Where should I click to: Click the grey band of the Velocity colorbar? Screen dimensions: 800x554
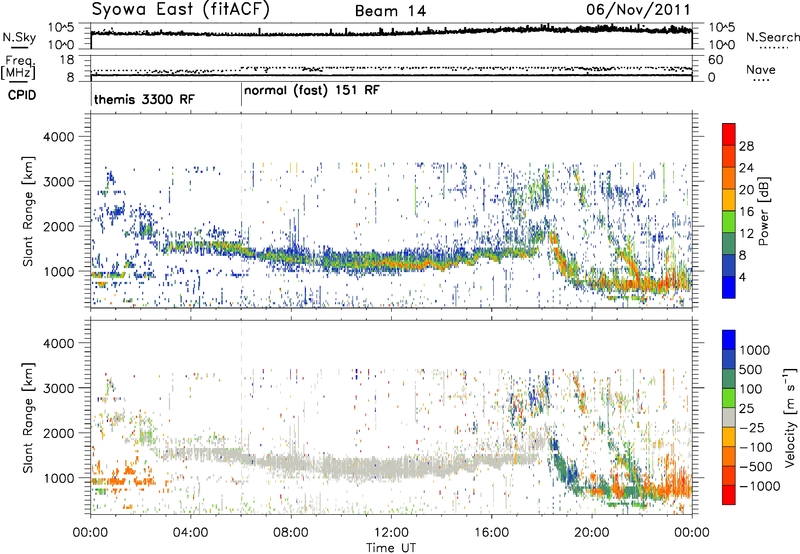[x=729, y=418]
